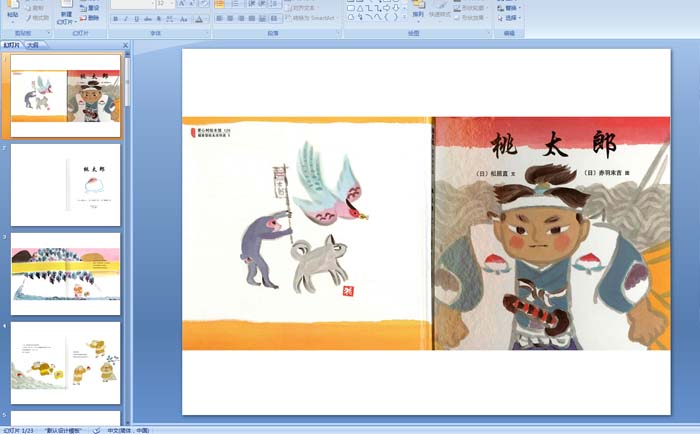The width and height of the screenshot is (700, 434).
Task: Open the Replace (替换) dropdown
Action: pyautogui.click(x=520, y=8)
